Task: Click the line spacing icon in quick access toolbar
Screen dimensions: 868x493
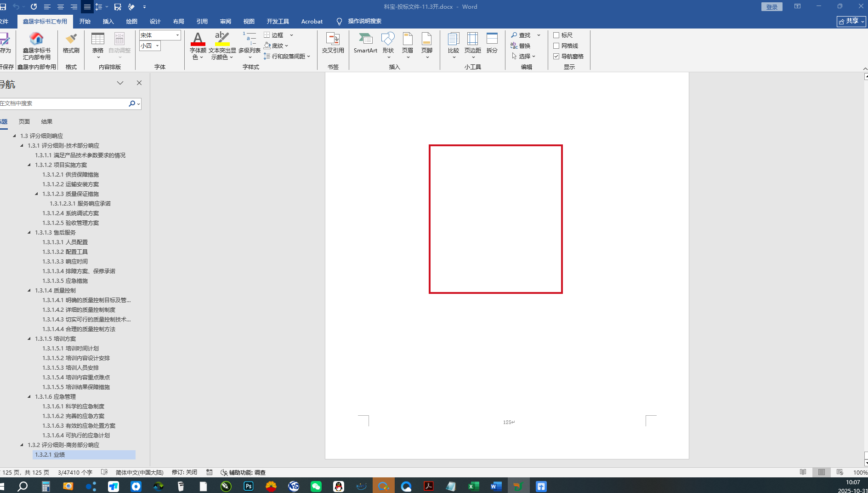Action: [99, 7]
